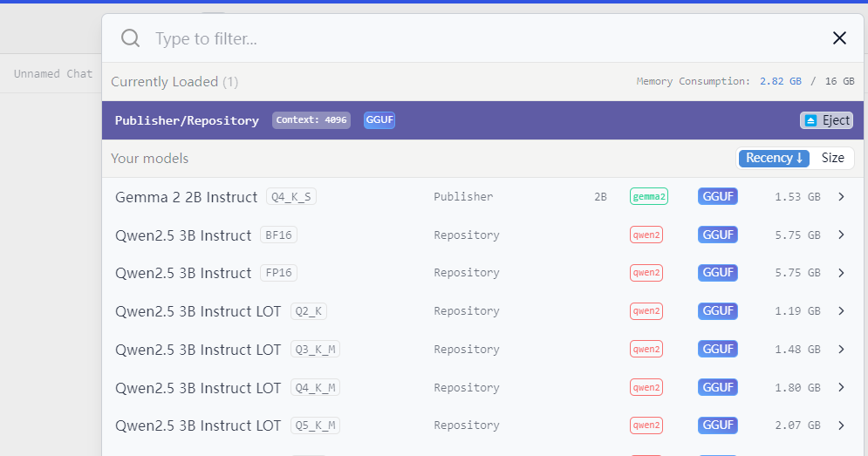Click GGUF badge in FP16 row
868x456 pixels.
(717, 273)
